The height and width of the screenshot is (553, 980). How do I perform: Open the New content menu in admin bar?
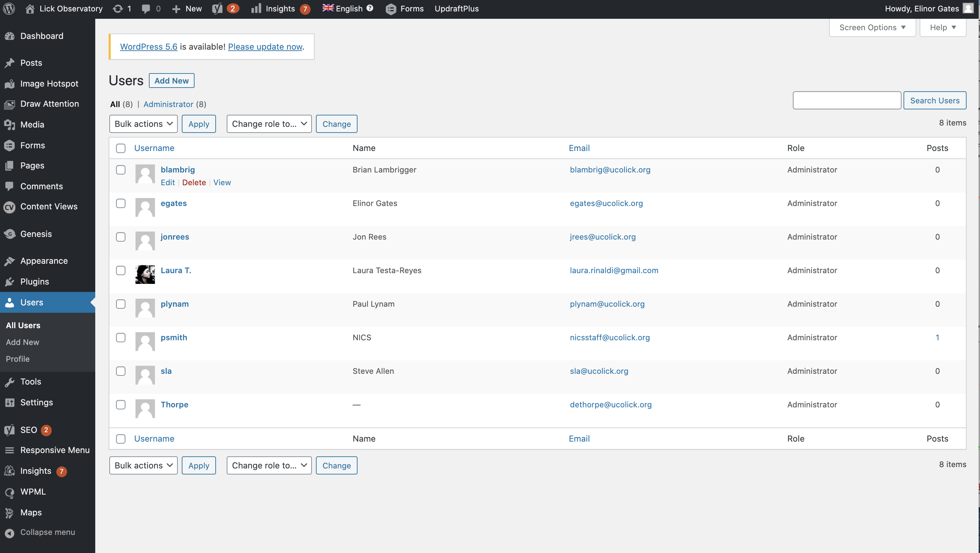click(186, 8)
